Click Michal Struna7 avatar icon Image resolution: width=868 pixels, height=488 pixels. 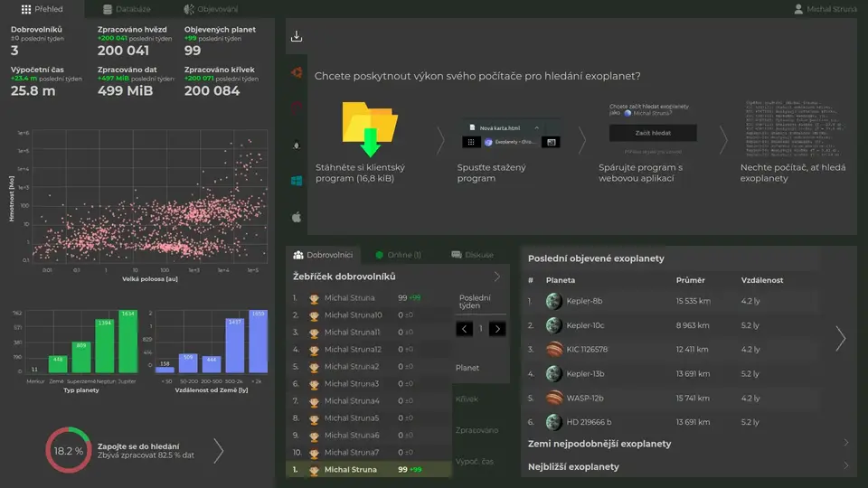pos(314,453)
